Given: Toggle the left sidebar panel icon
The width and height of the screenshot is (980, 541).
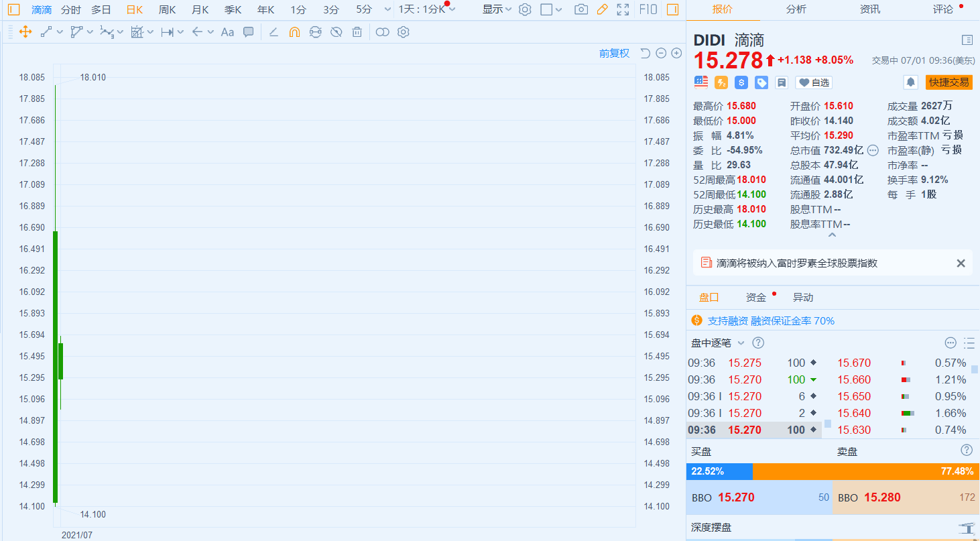Looking at the screenshot, I should coord(13,9).
